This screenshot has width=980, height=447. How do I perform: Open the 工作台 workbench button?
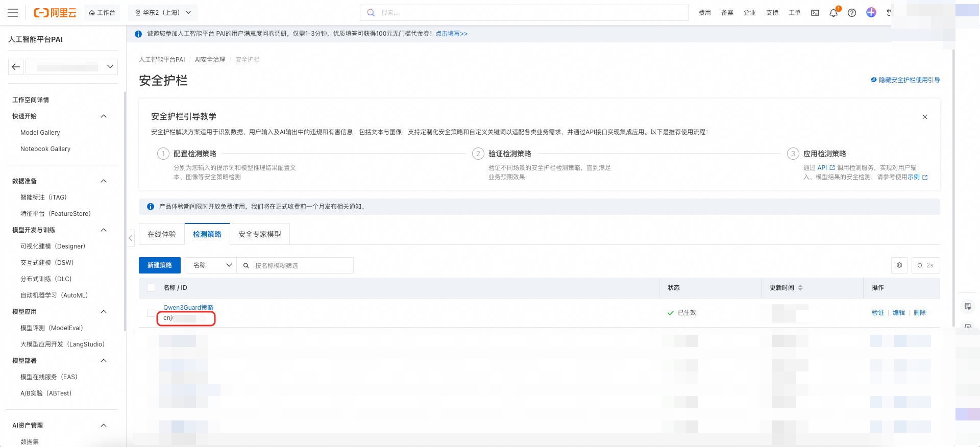(102, 13)
